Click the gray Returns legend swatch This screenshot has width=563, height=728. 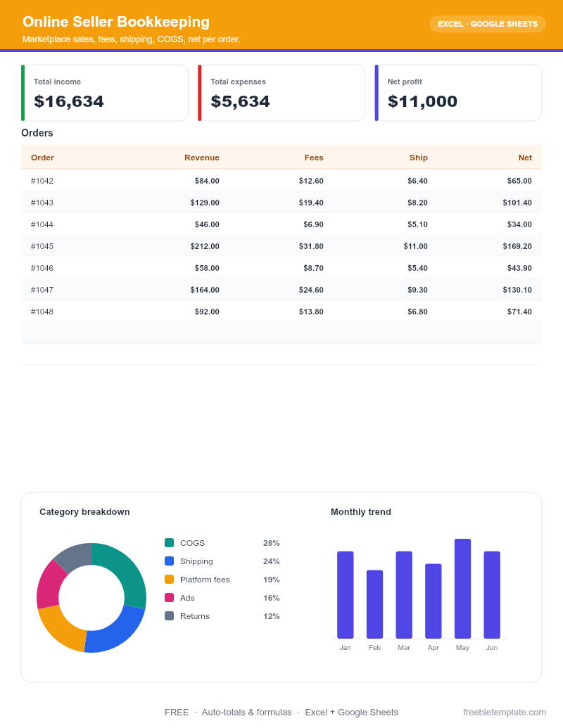point(169,616)
